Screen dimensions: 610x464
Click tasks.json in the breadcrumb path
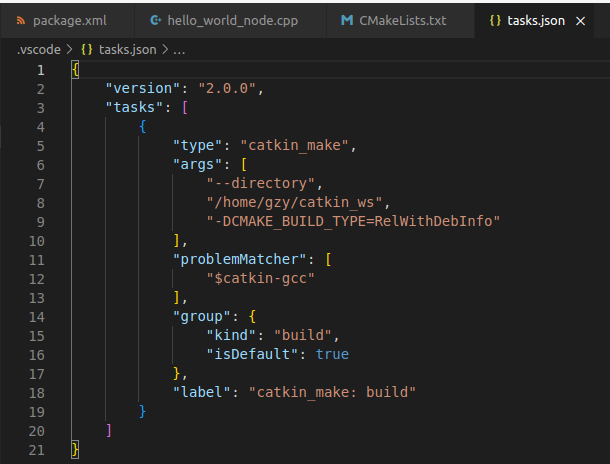pos(127,50)
